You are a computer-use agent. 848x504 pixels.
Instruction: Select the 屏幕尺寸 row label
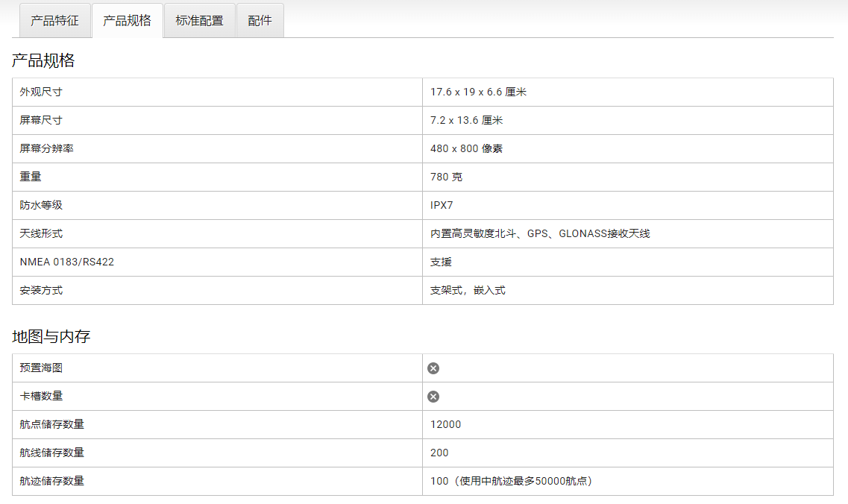tap(41, 121)
